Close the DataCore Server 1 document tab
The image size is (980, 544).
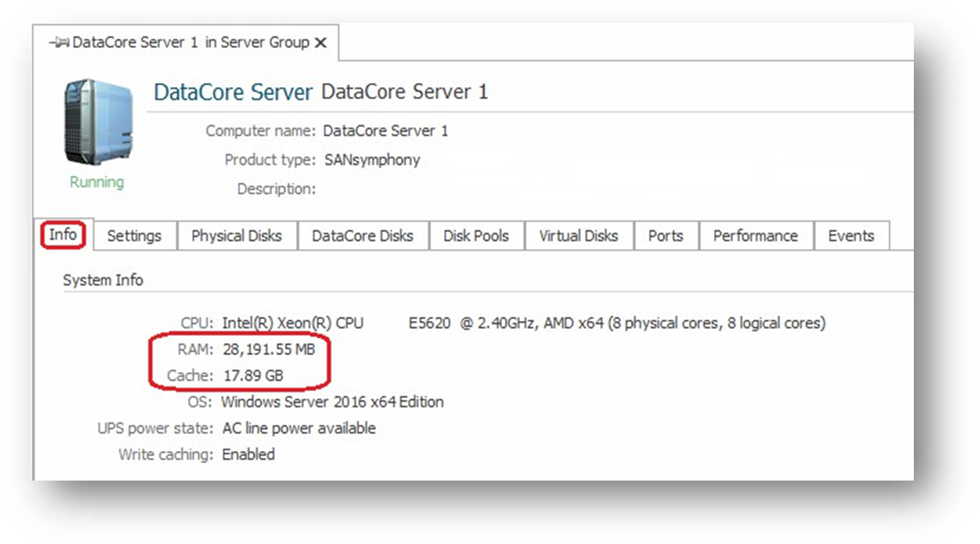(321, 42)
